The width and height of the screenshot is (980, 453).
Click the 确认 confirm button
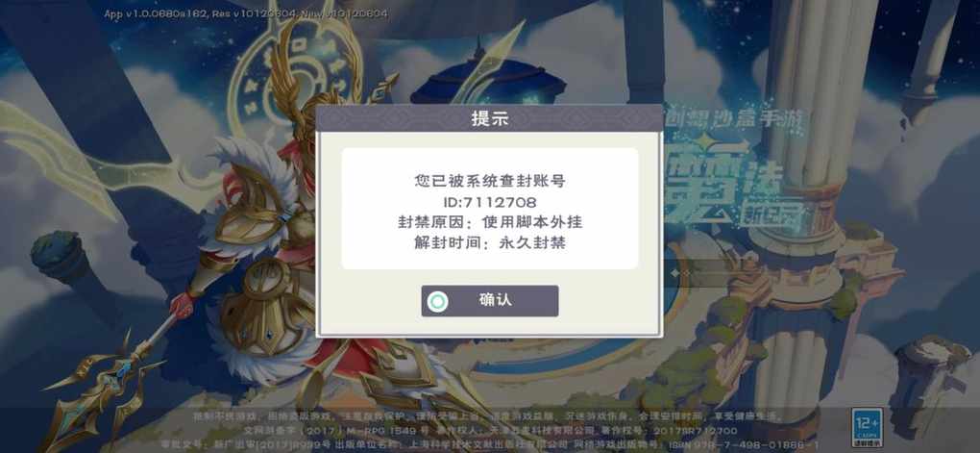coord(489,301)
